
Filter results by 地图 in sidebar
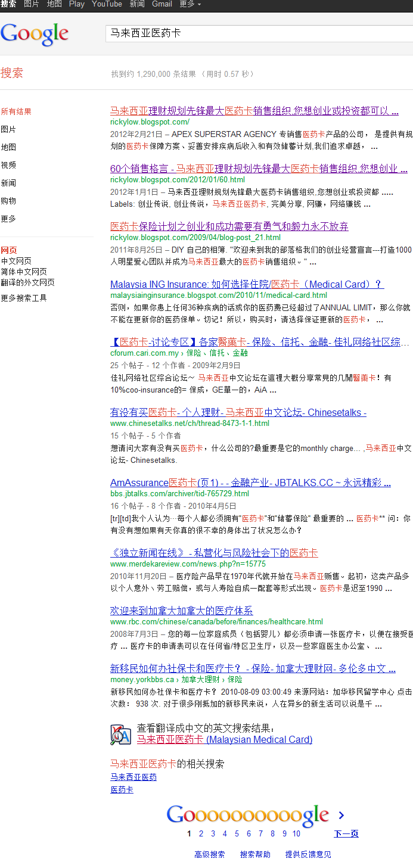click(x=8, y=147)
